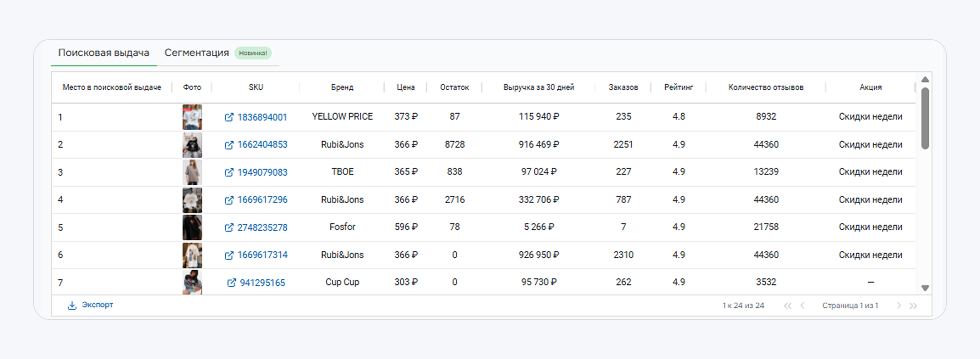Click the table's vertical scrollbar thumb

pos(925,119)
